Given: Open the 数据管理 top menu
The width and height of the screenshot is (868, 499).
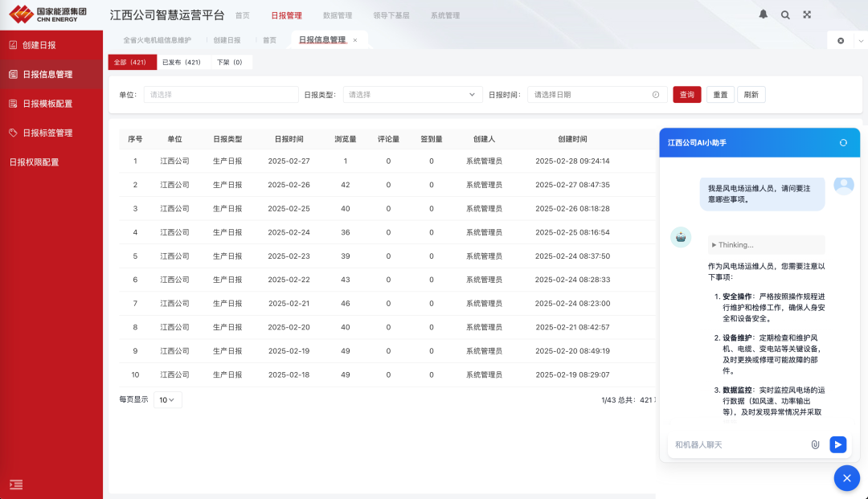Looking at the screenshot, I should [337, 15].
